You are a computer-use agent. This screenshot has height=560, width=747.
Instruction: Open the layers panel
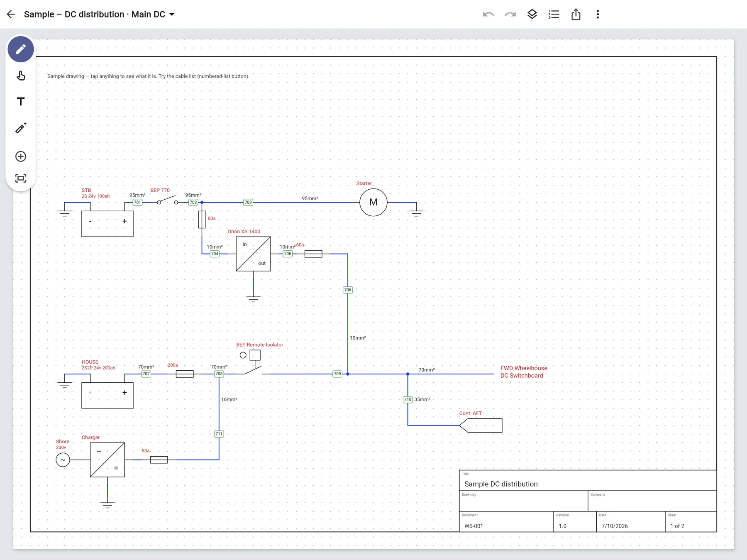click(532, 14)
